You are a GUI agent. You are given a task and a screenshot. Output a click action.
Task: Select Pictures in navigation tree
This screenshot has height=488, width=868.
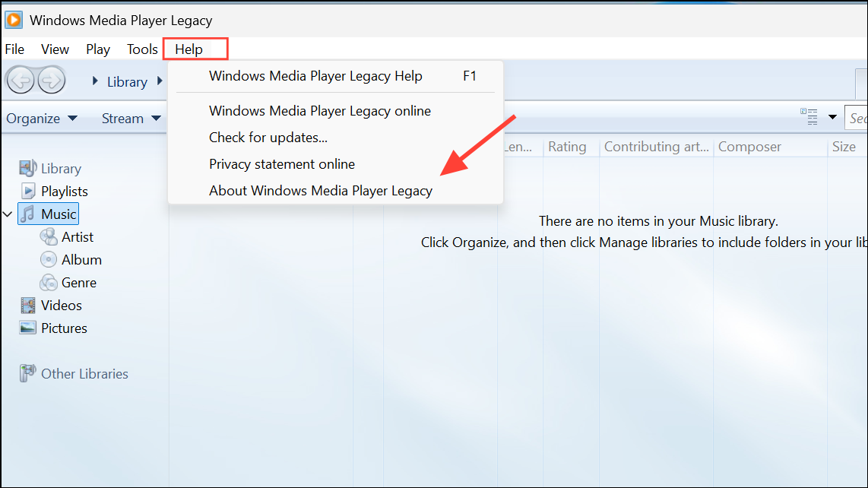click(64, 328)
